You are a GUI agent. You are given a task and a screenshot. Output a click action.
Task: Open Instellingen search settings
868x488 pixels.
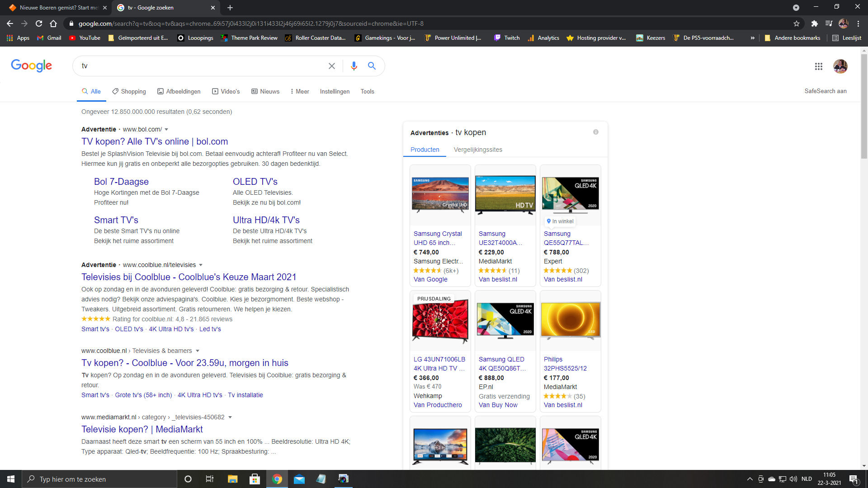click(335, 91)
